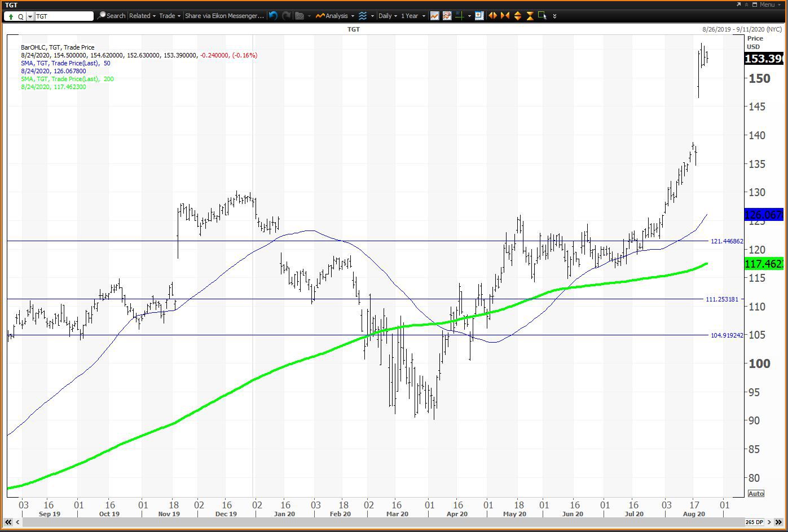Click the Search magnifier button
This screenshot has height=532, width=788.
pos(112,16)
